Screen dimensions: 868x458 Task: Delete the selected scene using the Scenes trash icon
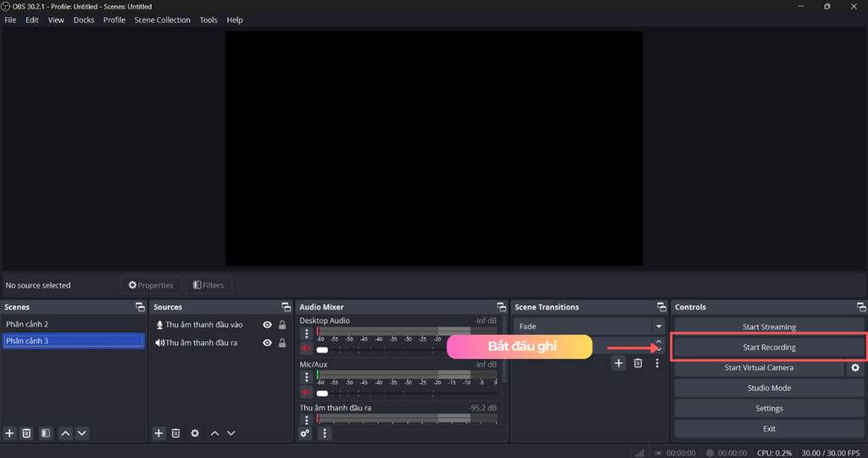click(27, 433)
